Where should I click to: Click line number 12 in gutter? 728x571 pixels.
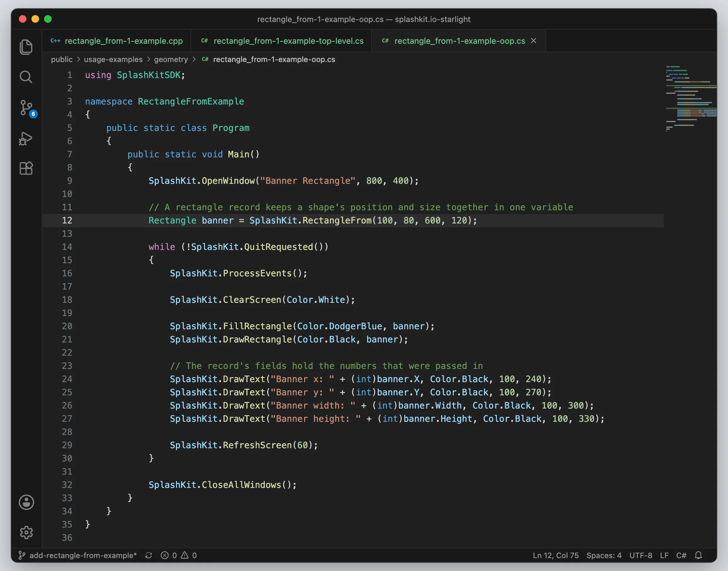click(x=67, y=220)
